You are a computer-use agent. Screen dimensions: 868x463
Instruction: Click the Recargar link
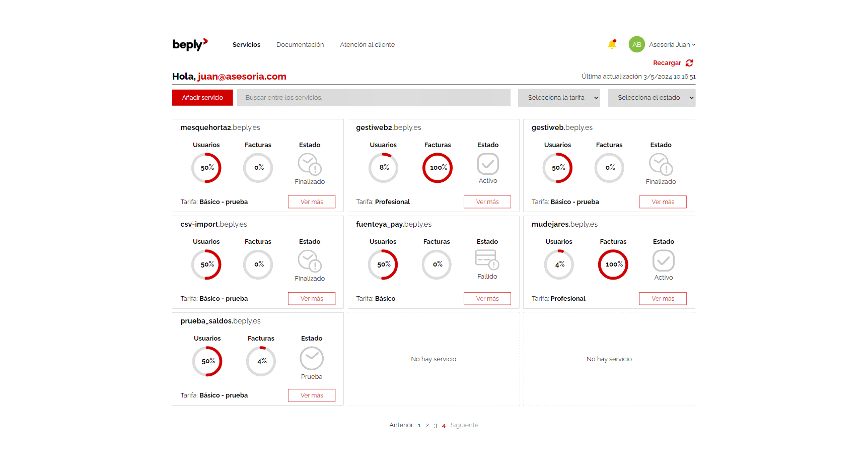pos(667,63)
